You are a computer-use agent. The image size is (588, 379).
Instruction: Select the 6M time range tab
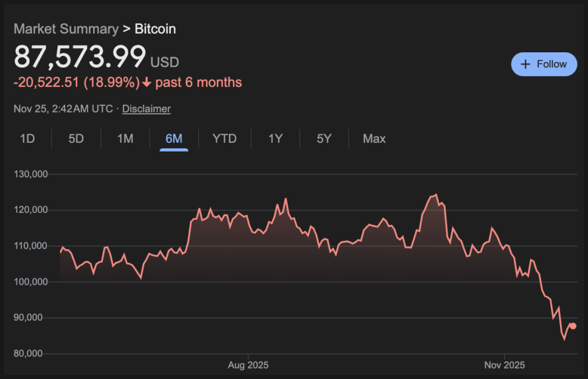pyautogui.click(x=174, y=139)
